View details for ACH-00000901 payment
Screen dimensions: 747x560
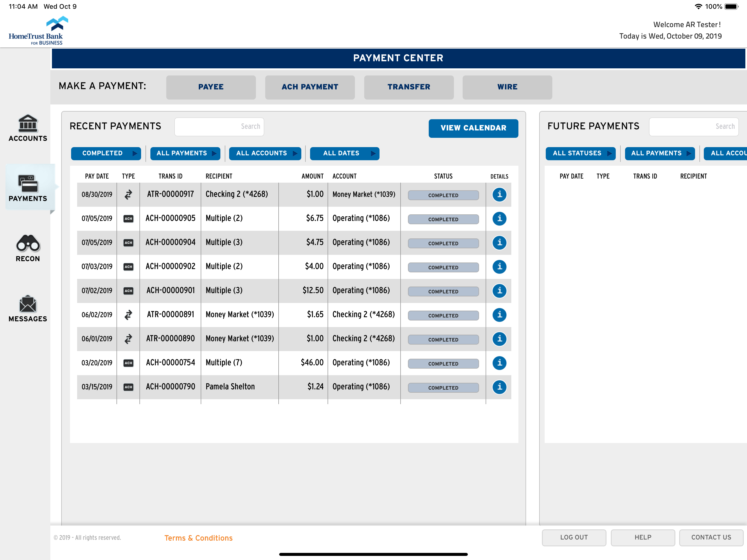click(499, 291)
